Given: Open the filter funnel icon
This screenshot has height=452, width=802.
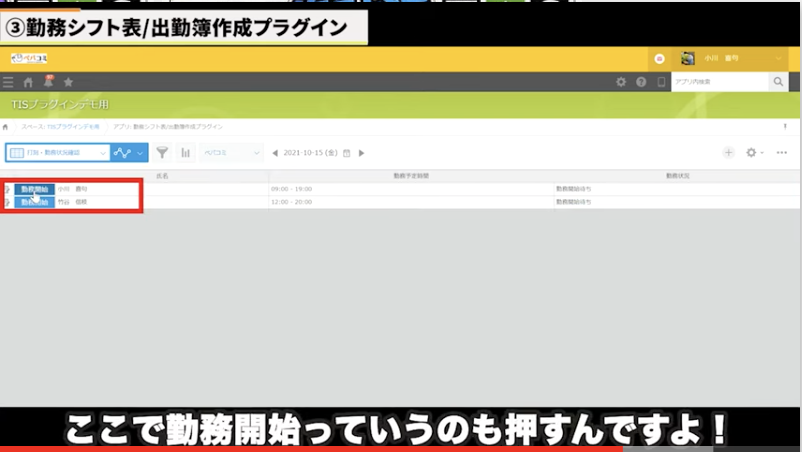Looking at the screenshot, I should click(x=162, y=153).
